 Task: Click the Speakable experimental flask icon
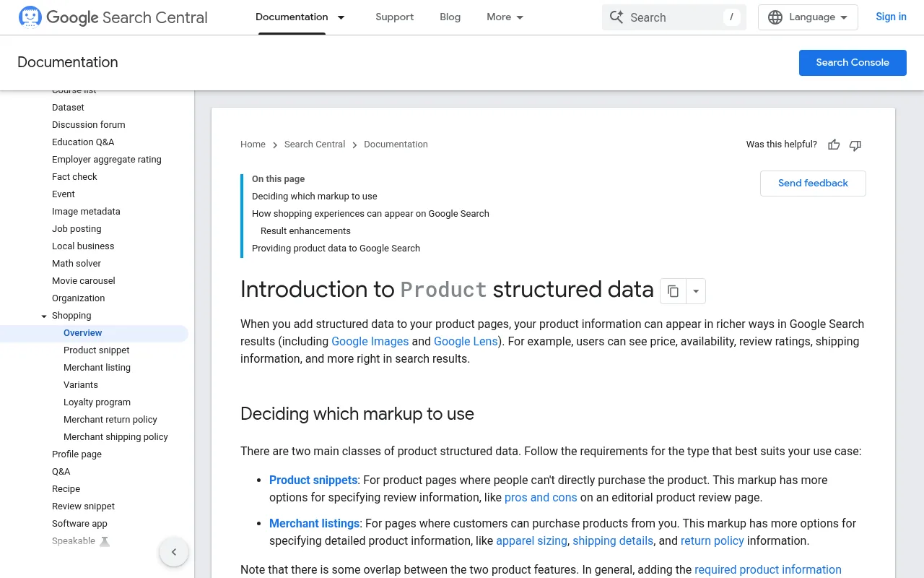[x=105, y=541]
